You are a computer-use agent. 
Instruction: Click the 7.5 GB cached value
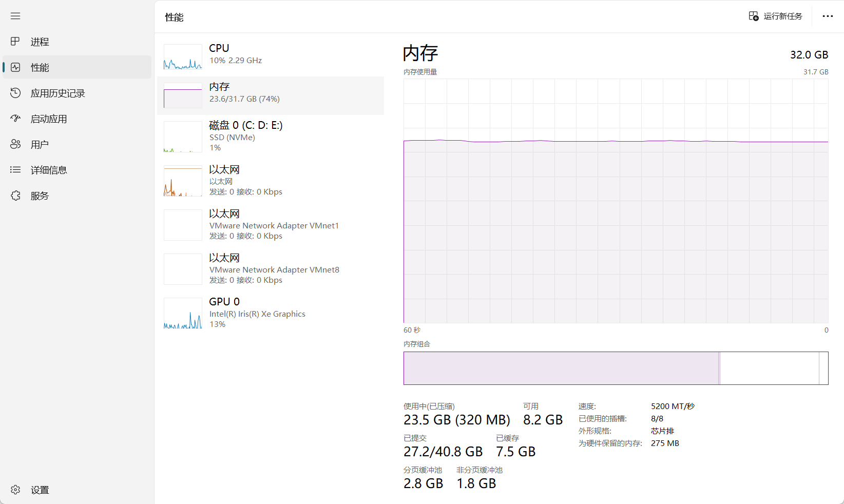point(516,452)
